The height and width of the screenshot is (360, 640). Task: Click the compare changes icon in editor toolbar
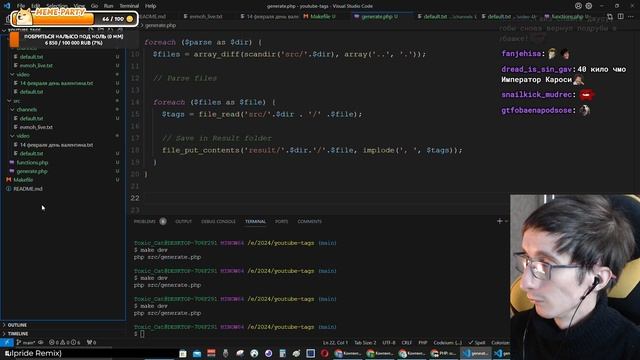[x=610, y=16]
